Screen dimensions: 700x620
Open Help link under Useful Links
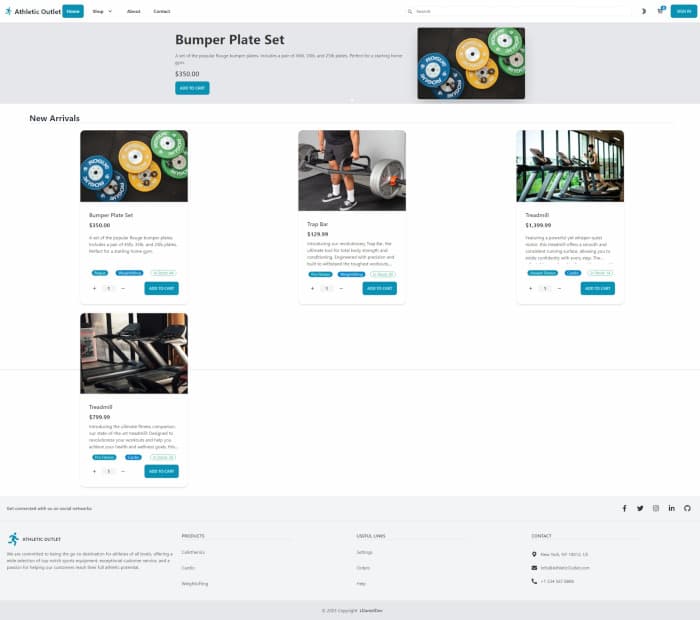(x=361, y=584)
